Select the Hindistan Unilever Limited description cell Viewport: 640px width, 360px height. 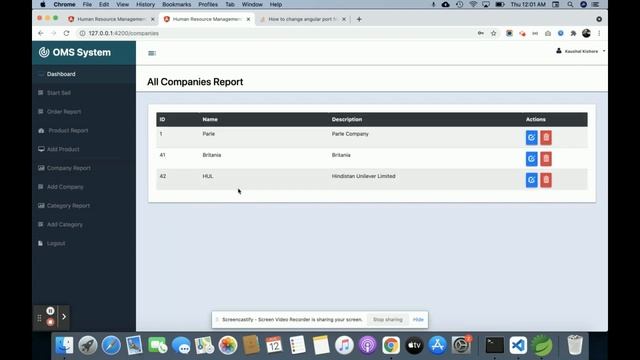click(363, 176)
